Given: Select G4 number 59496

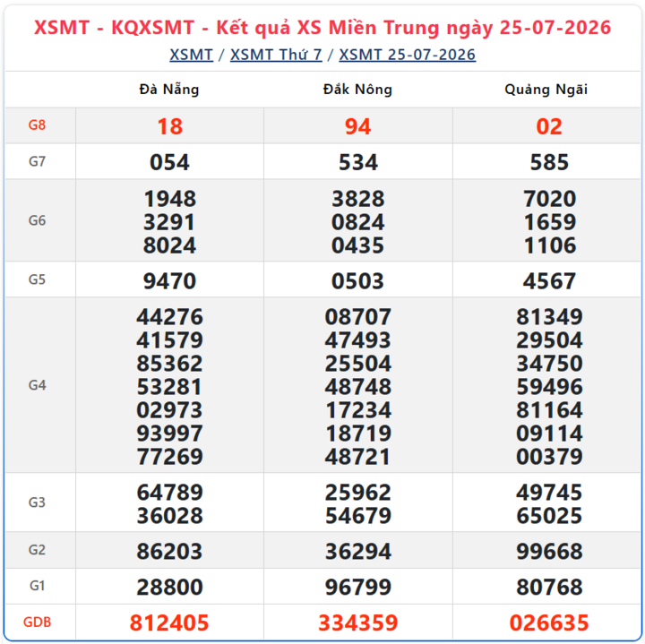Looking at the screenshot, I should click(549, 387).
